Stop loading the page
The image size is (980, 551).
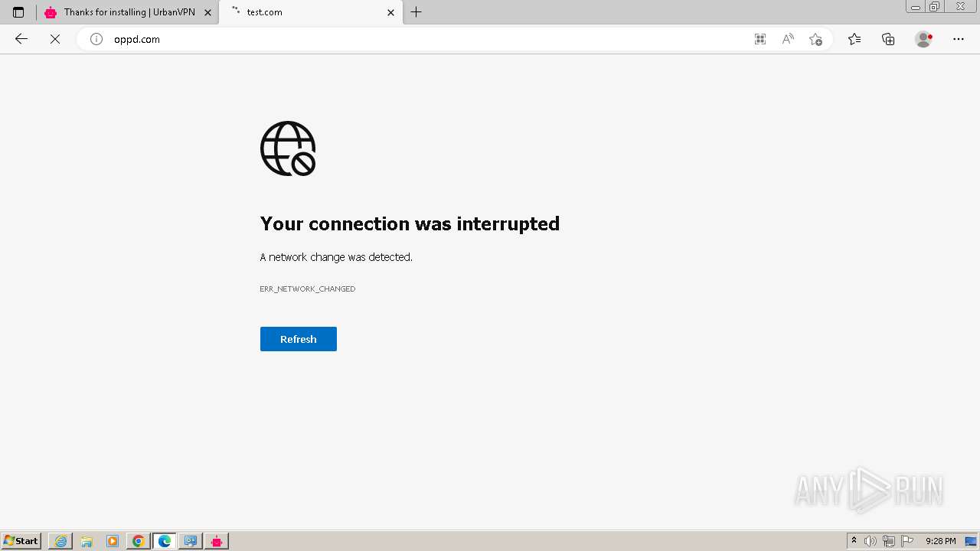click(55, 39)
